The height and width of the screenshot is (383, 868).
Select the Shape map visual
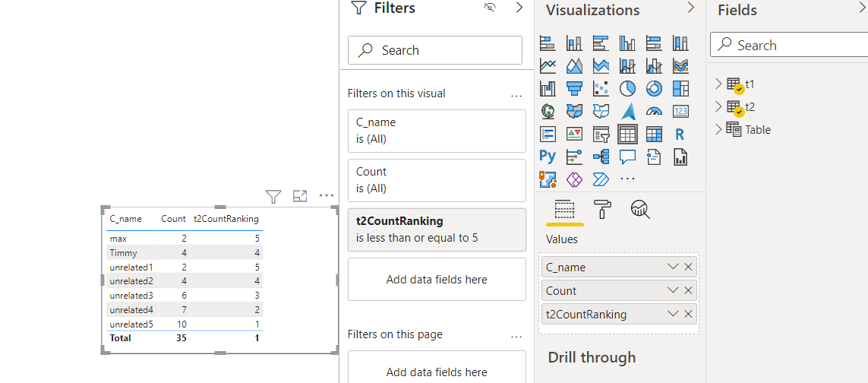[601, 111]
